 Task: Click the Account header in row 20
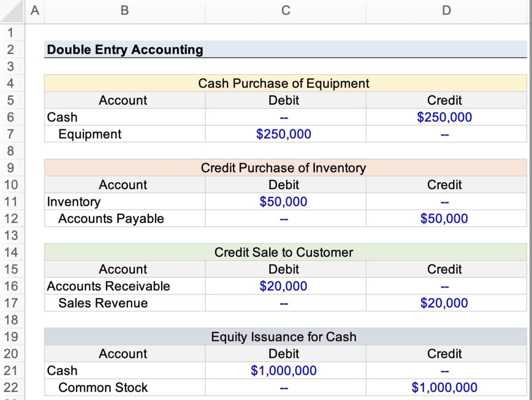[x=125, y=354]
